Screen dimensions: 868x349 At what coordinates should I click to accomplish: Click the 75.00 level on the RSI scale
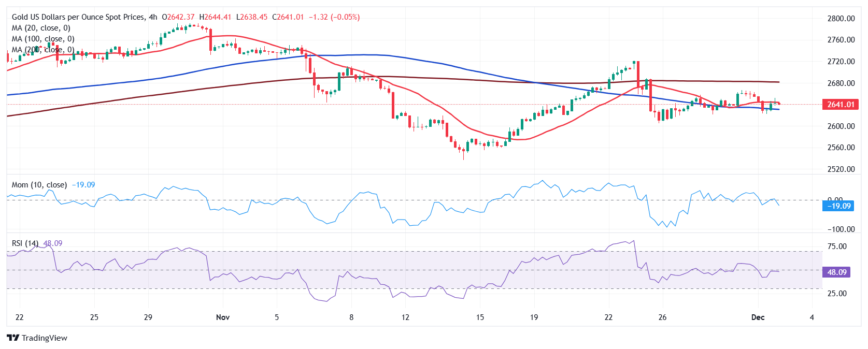(x=837, y=246)
